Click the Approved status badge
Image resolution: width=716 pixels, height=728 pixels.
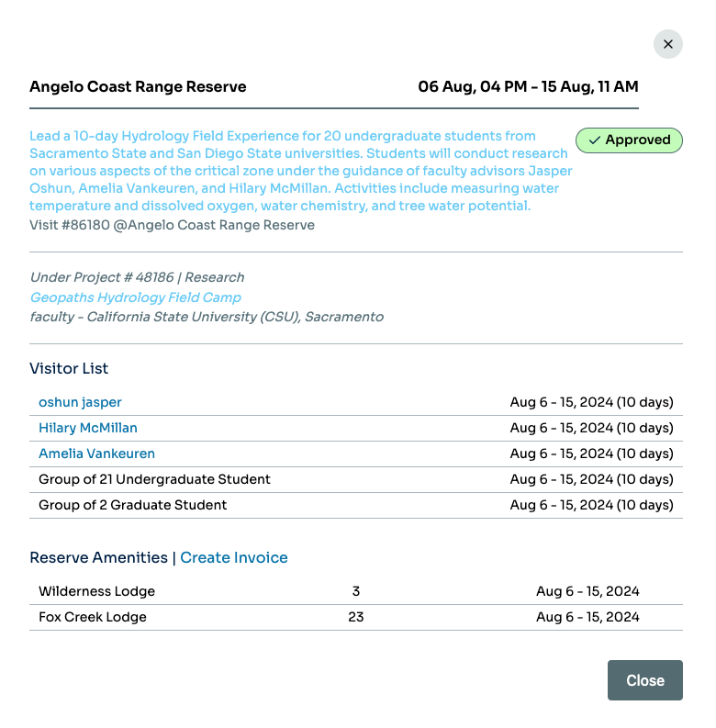click(x=629, y=140)
